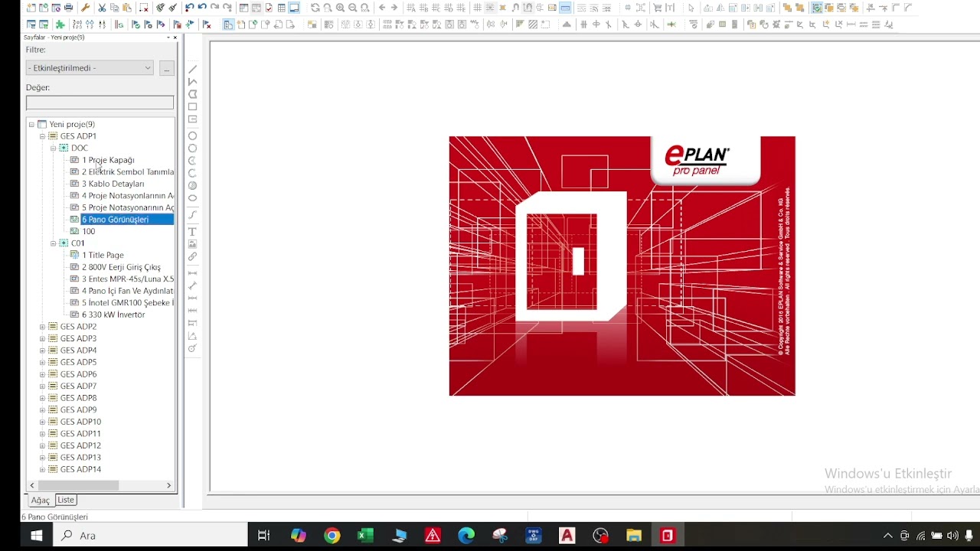Expand the GES ADP14 node
The width and height of the screenshot is (980, 551).
pyautogui.click(x=43, y=469)
